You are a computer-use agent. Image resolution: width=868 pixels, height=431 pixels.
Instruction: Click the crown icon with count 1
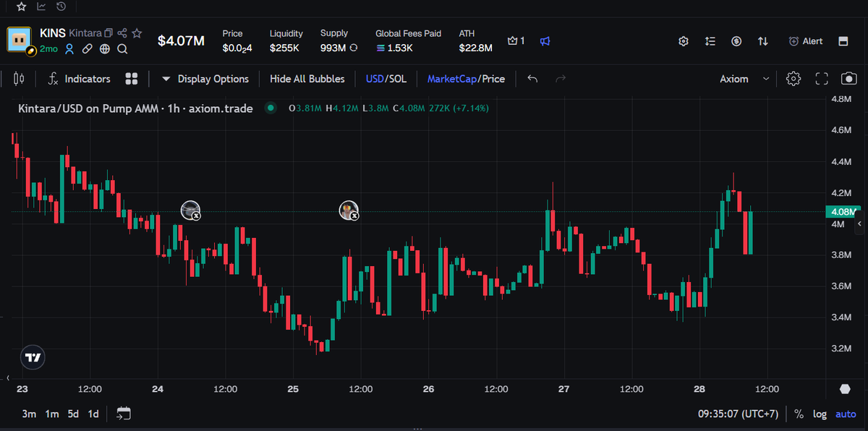516,41
